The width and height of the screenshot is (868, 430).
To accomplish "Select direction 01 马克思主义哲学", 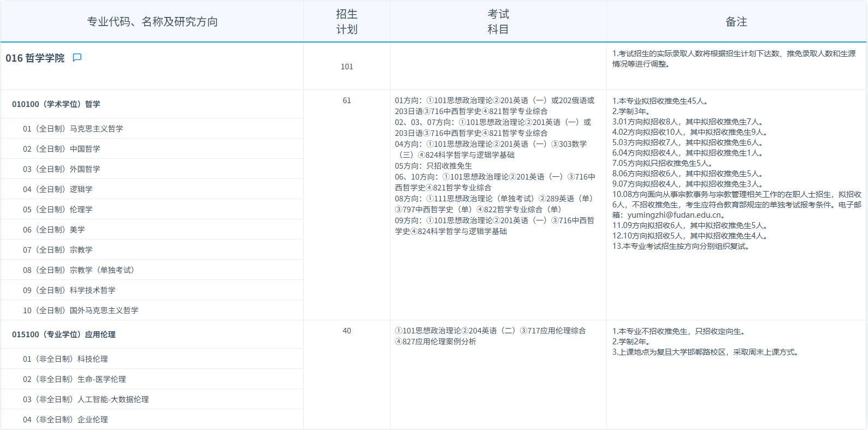I will pyautogui.click(x=73, y=129).
